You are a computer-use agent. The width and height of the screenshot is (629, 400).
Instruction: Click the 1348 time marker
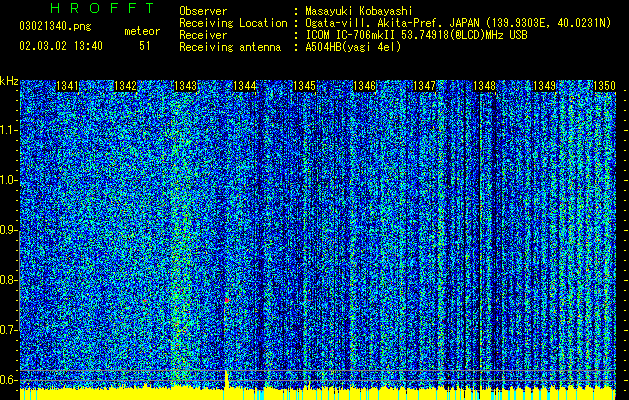coord(484,86)
